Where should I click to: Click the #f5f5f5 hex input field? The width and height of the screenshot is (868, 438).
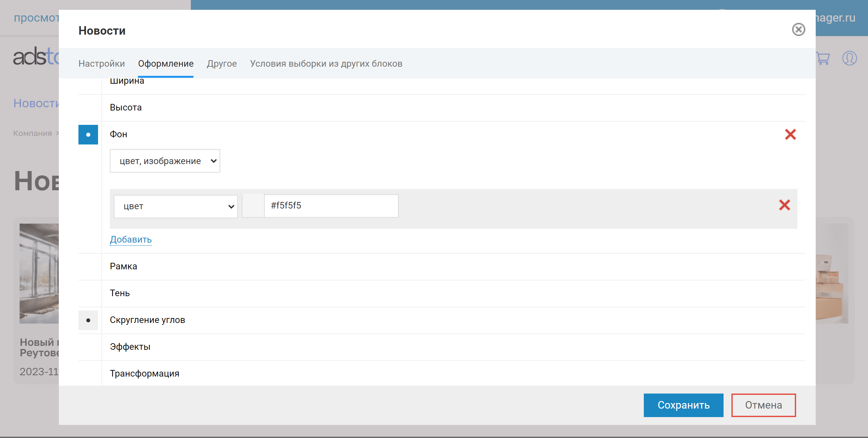[331, 206]
